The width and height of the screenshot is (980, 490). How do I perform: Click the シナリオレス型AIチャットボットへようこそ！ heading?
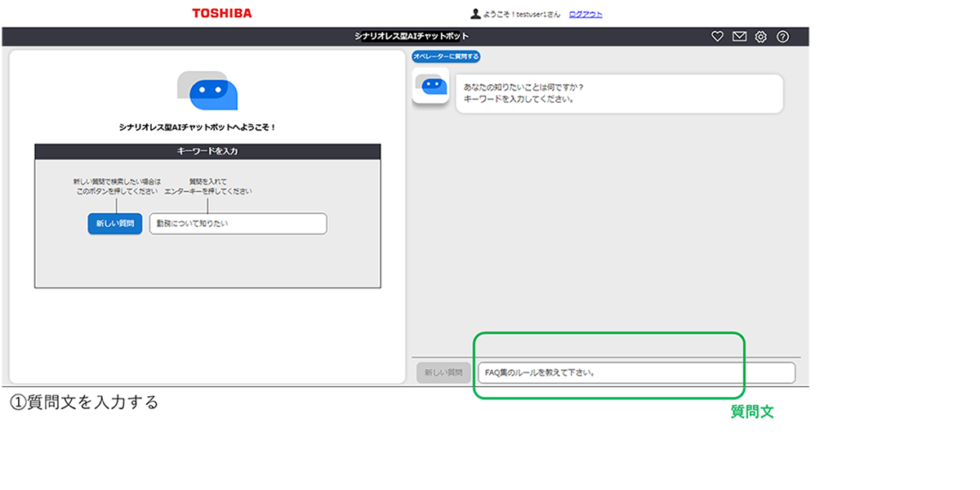pos(198,127)
